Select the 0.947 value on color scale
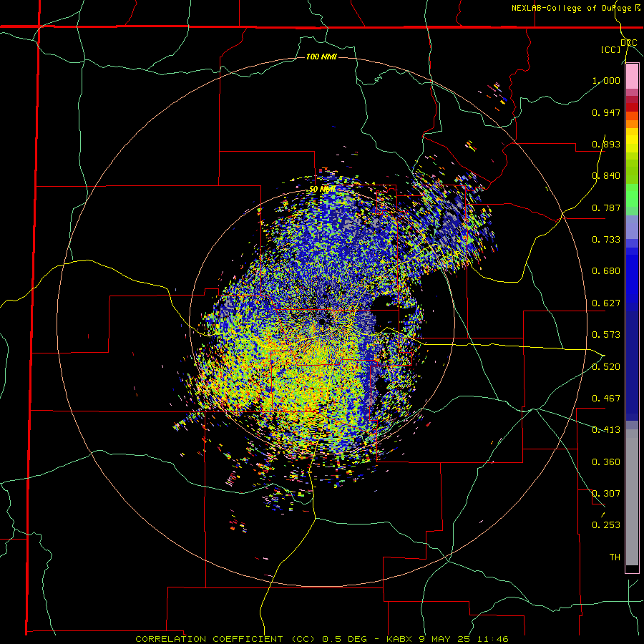 point(606,112)
